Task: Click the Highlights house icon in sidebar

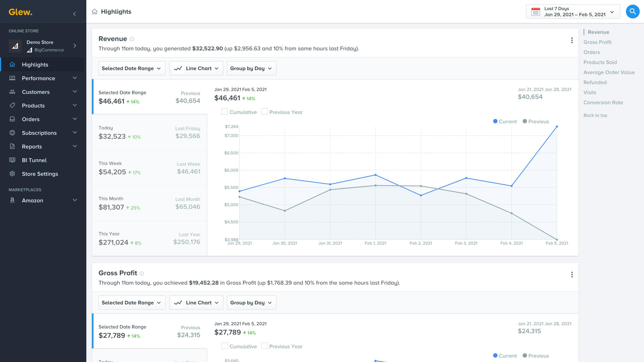Action: [12, 65]
